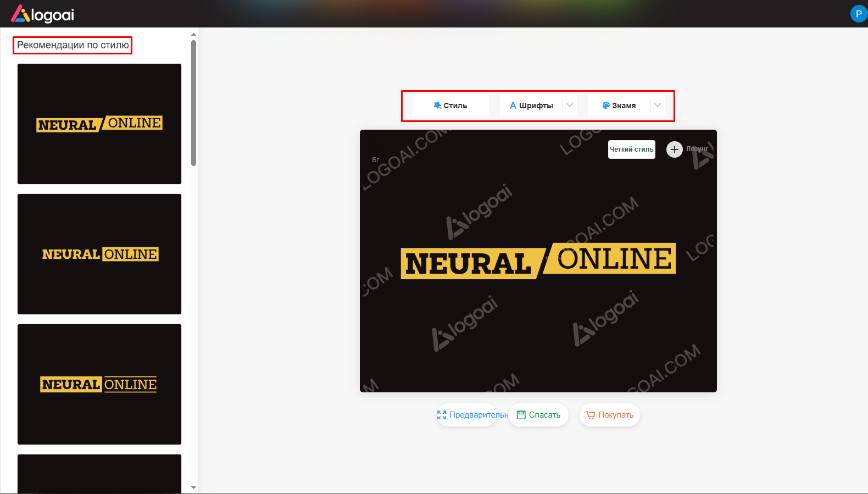Expand the Знамя dropdown arrow

coord(658,105)
